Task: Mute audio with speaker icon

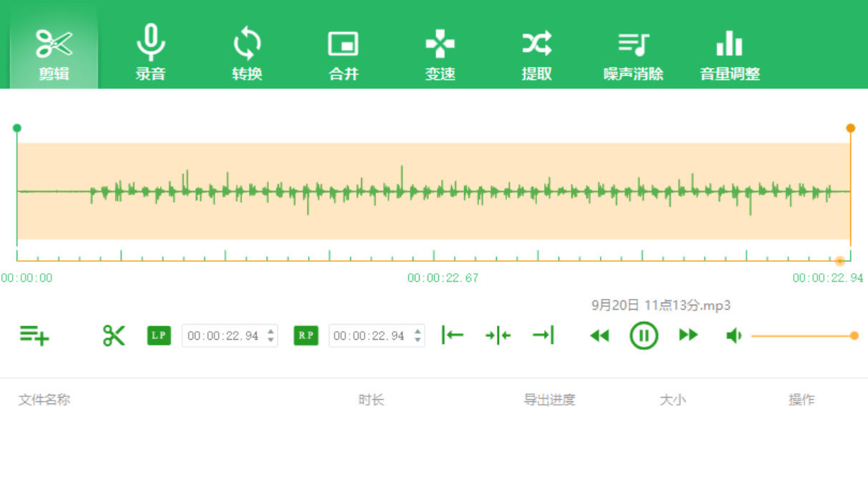Action: [734, 335]
